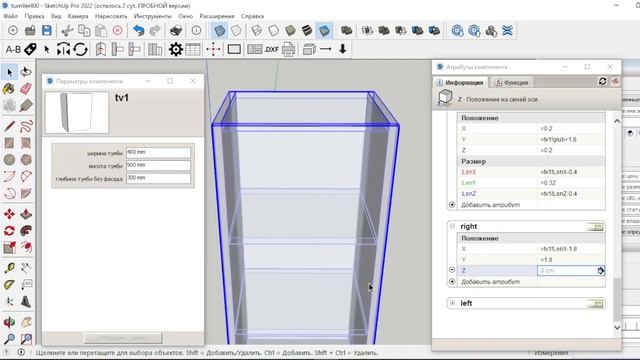Undo last action with blue arrow

click(x=138, y=31)
